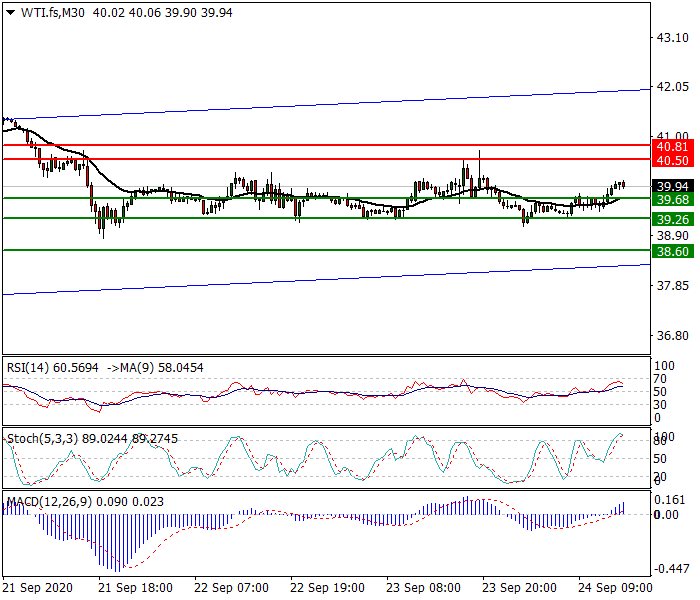The image size is (700, 600).
Task: Select the 40.81 red resistance price label
Action: point(673,147)
